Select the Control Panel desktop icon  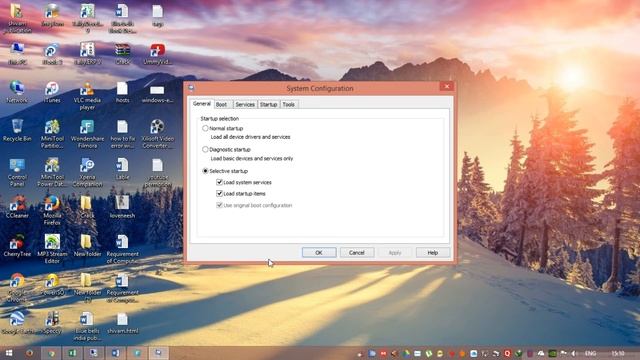[17, 172]
